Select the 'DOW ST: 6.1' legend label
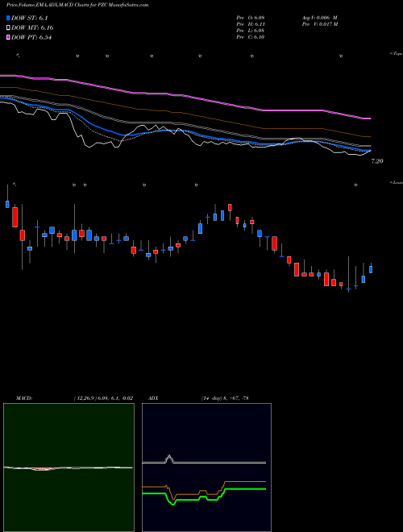The width and height of the screenshot is (403, 532). pos(30,19)
